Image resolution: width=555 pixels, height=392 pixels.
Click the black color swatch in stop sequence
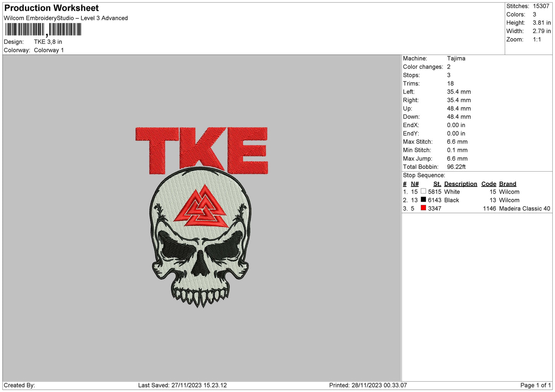423,200
